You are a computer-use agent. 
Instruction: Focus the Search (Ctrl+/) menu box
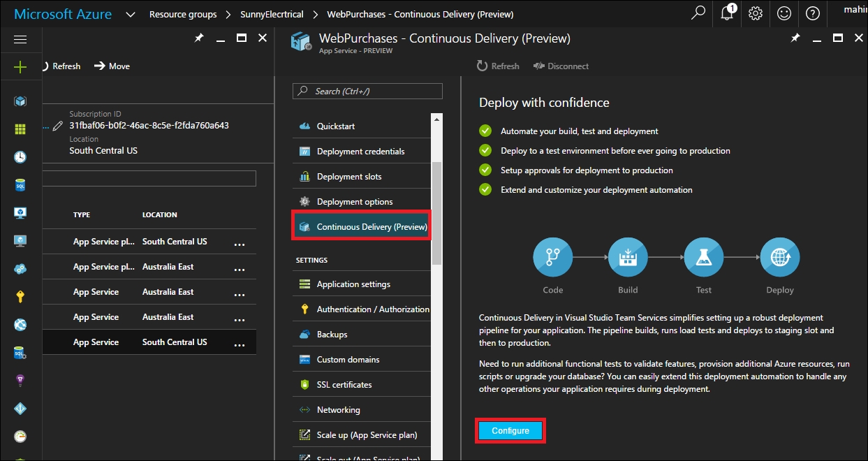(368, 92)
